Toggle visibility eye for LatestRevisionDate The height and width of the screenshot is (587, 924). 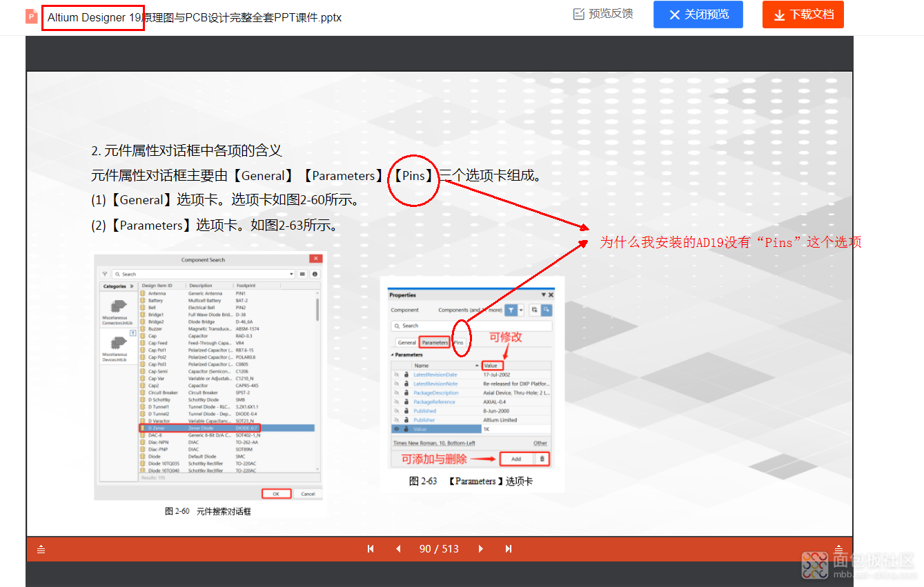click(x=396, y=375)
